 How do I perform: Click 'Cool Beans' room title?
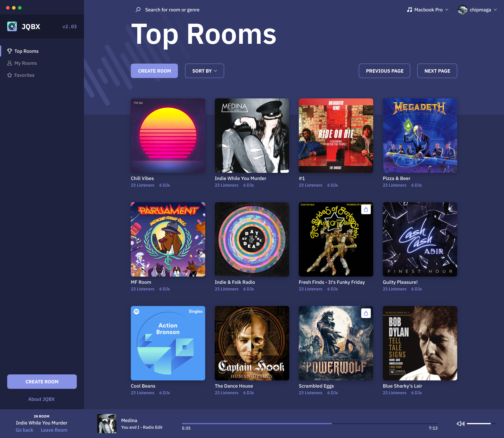143,386
